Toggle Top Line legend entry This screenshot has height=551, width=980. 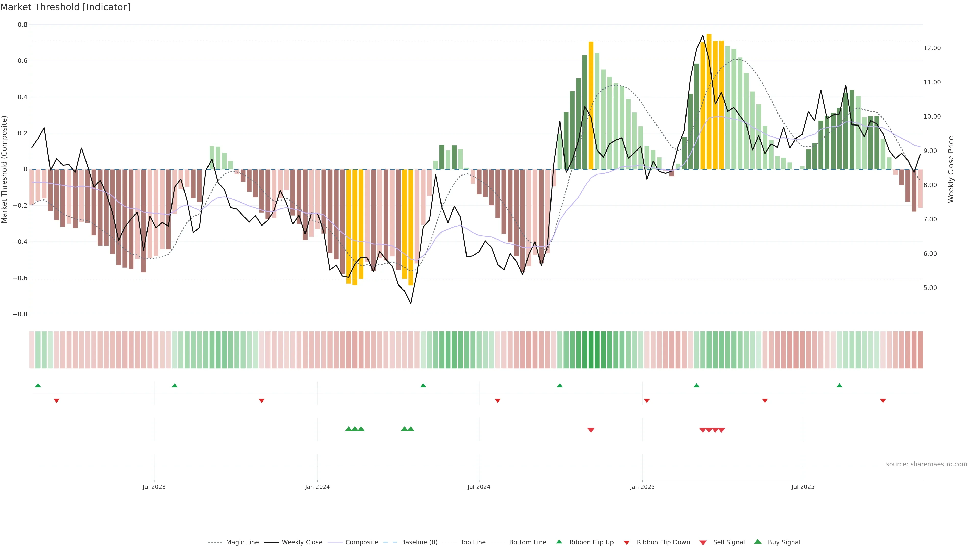pyautogui.click(x=473, y=542)
